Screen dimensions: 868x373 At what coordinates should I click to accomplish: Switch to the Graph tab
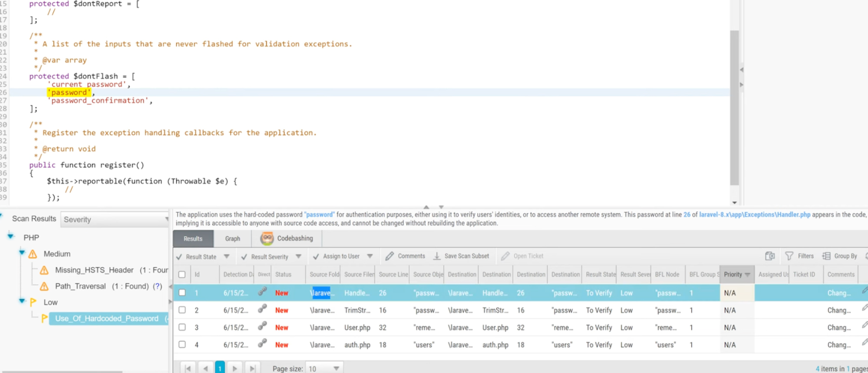coord(233,239)
